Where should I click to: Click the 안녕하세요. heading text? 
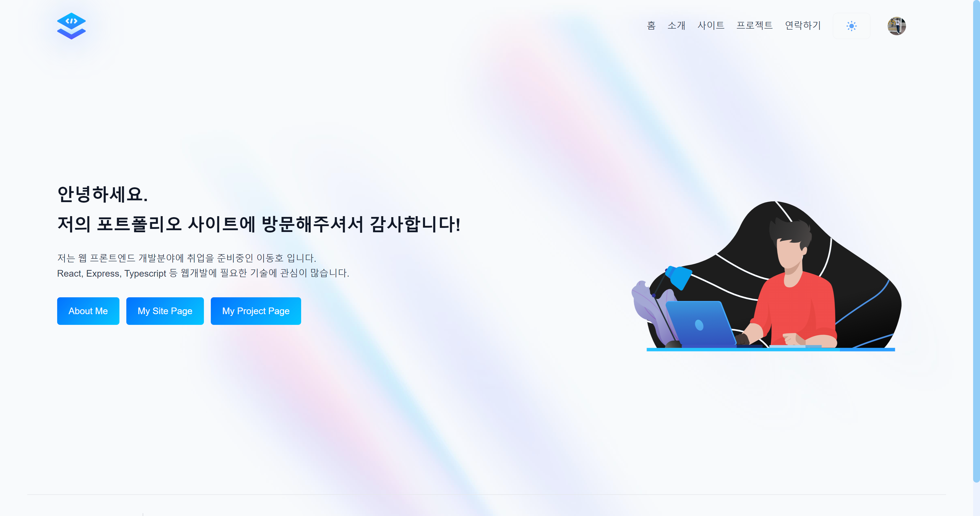click(x=102, y=194)
